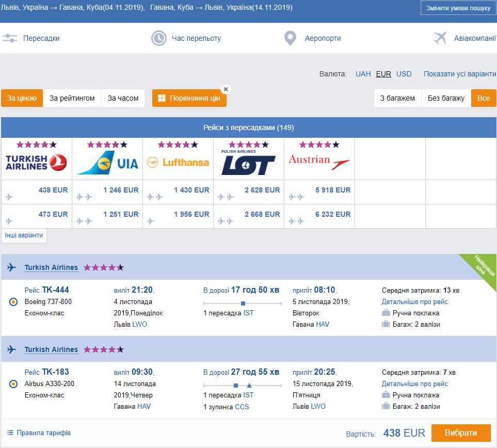Select the TK-444 outbound flight radio button
Viewport: 497px width, 448px height.
click(13, 302)
